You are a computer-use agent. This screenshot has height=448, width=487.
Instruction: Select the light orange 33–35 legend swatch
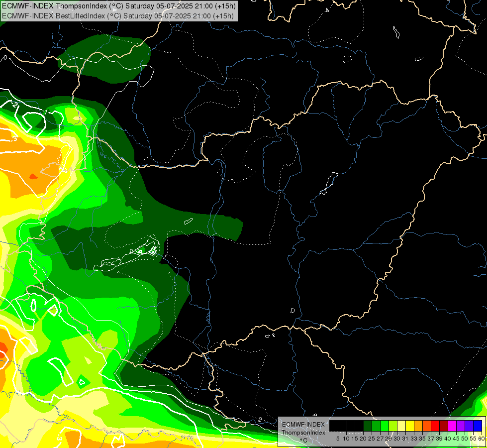418,426
